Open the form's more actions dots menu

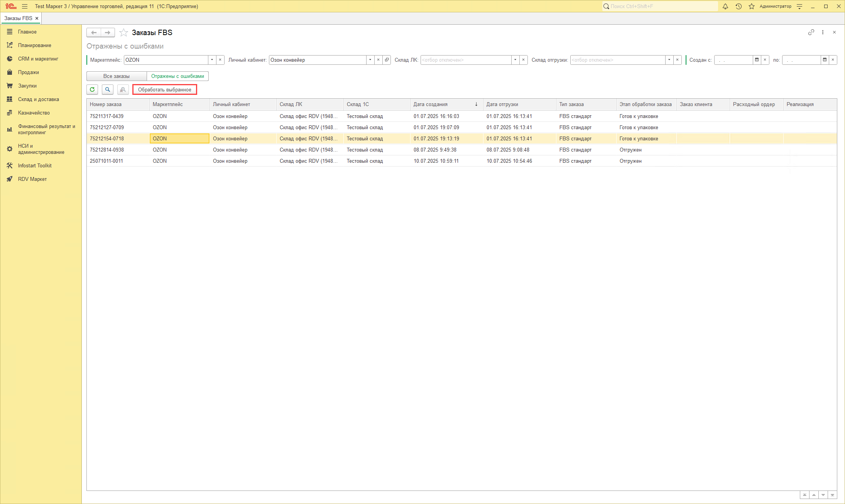coord(823,32)
